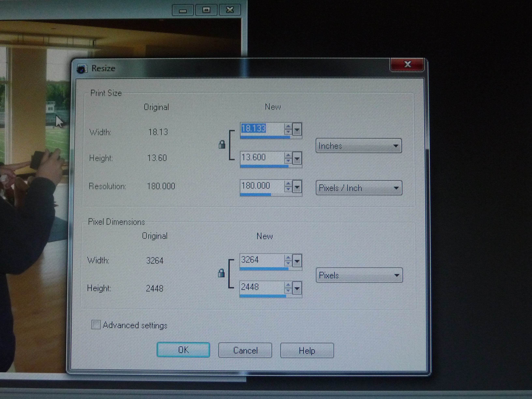Click the Cancel button

(x=245, y=350)
